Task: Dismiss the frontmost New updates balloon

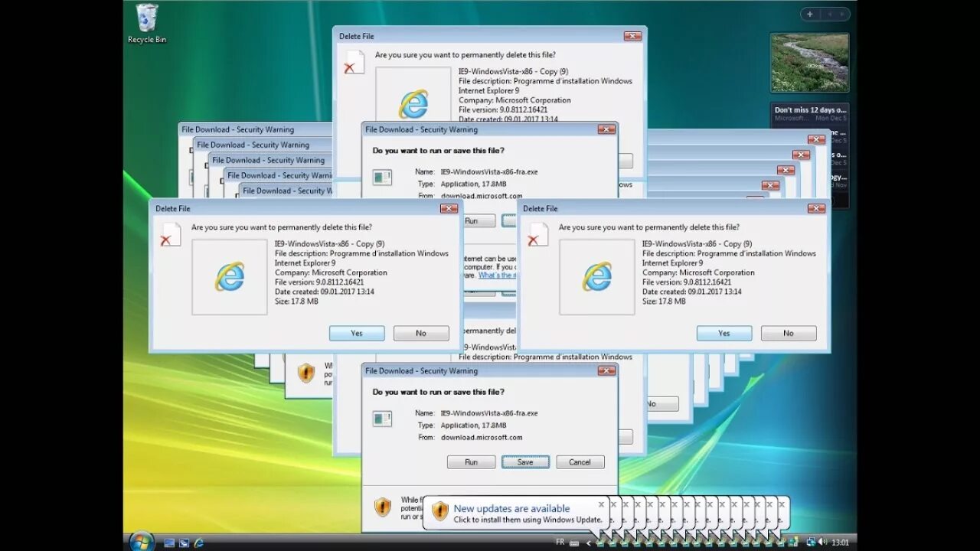Action: click(x=601, y=504)
